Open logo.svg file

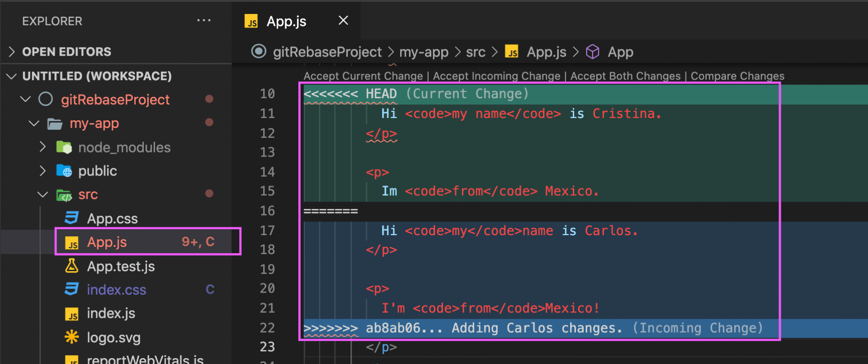click(x=113, y=338)
